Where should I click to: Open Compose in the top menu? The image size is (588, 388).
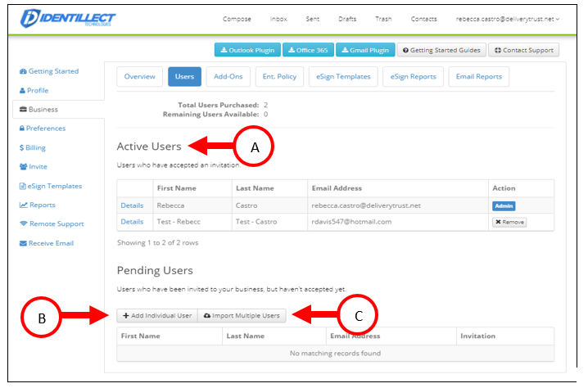(237, 19)
